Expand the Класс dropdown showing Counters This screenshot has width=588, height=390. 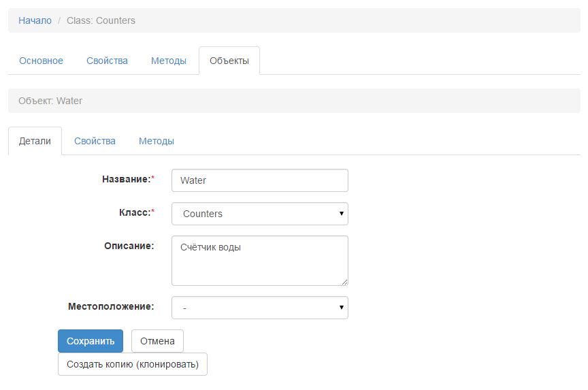259,214
